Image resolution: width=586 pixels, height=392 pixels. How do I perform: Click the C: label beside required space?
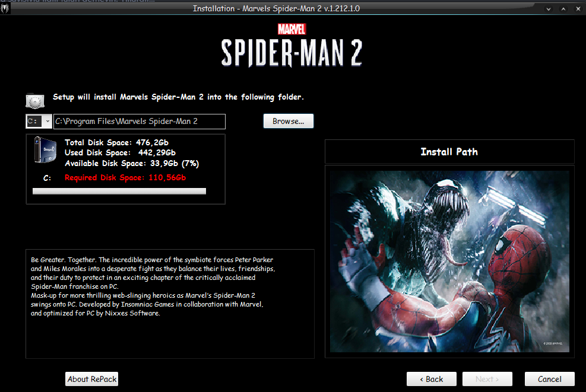(47, 178)
